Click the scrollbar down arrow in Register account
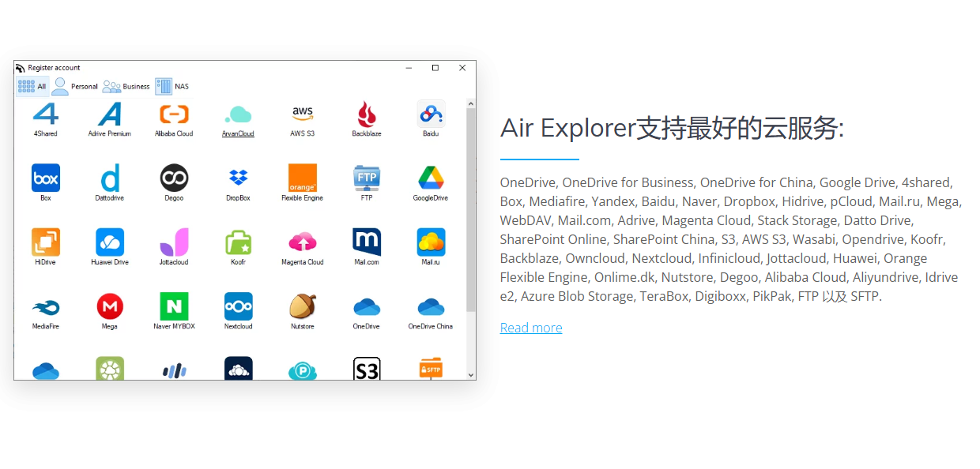This screenshot has width=980, height=469. [x=471, y=375]
